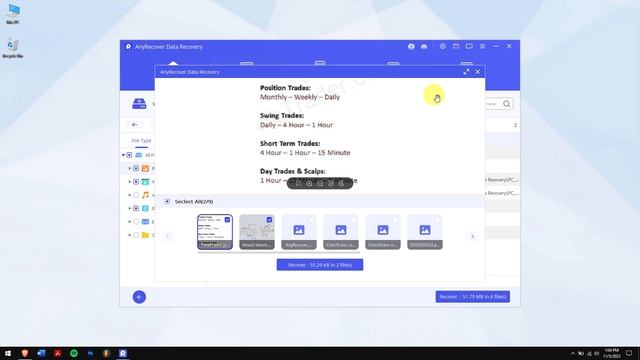Select the last 0000 numbered thumbnail

pos(425,232)
